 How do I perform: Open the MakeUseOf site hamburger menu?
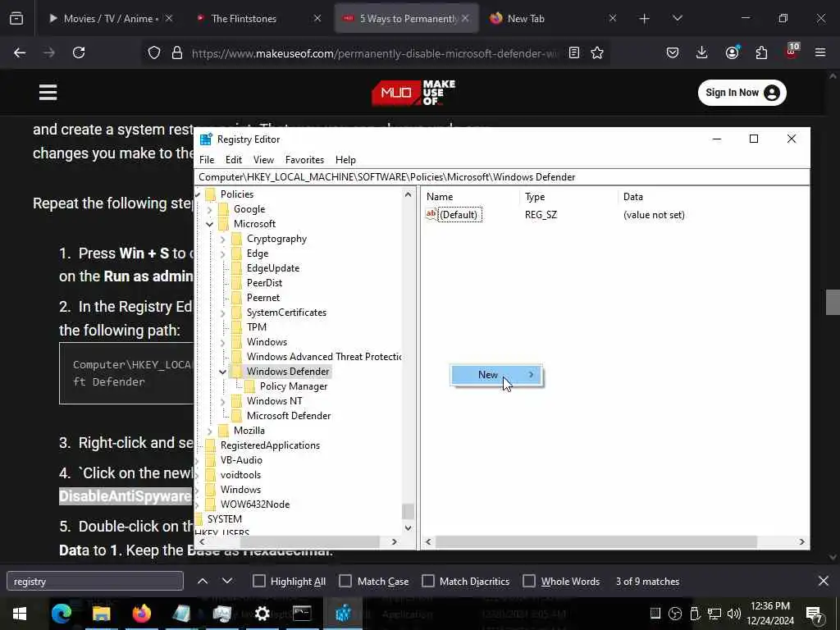48,92
